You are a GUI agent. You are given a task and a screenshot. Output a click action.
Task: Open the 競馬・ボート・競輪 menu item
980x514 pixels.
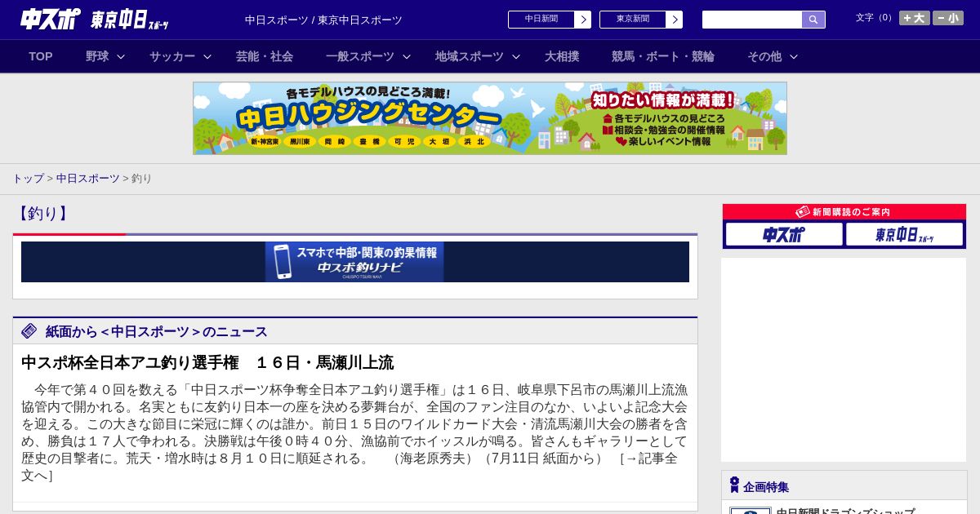(663, 56)
